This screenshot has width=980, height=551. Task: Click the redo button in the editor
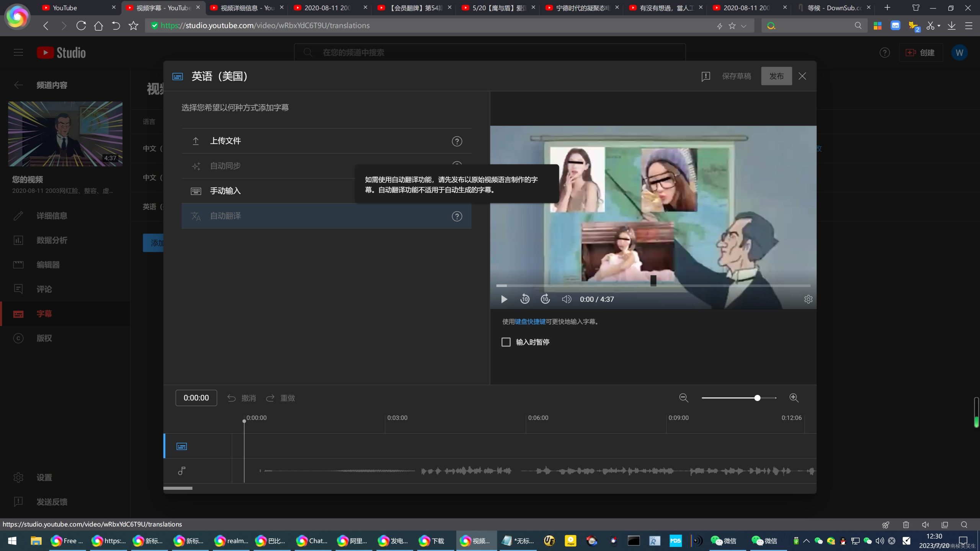[x=281, y=398]
